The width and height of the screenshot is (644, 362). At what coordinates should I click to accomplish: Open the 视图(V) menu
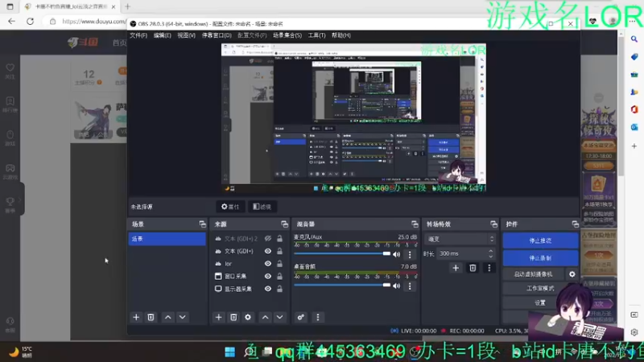coord(186,35)
